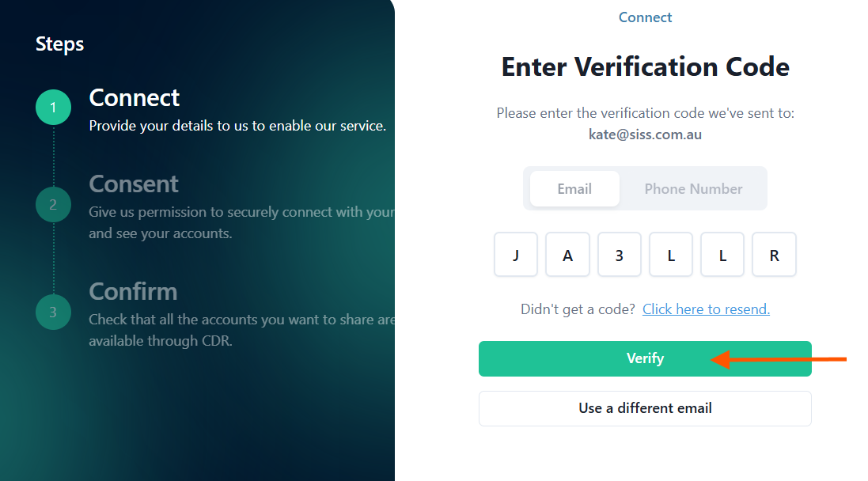Click the Steps heading in sidebar
868x481 pixels.
(x=59, y=44)
